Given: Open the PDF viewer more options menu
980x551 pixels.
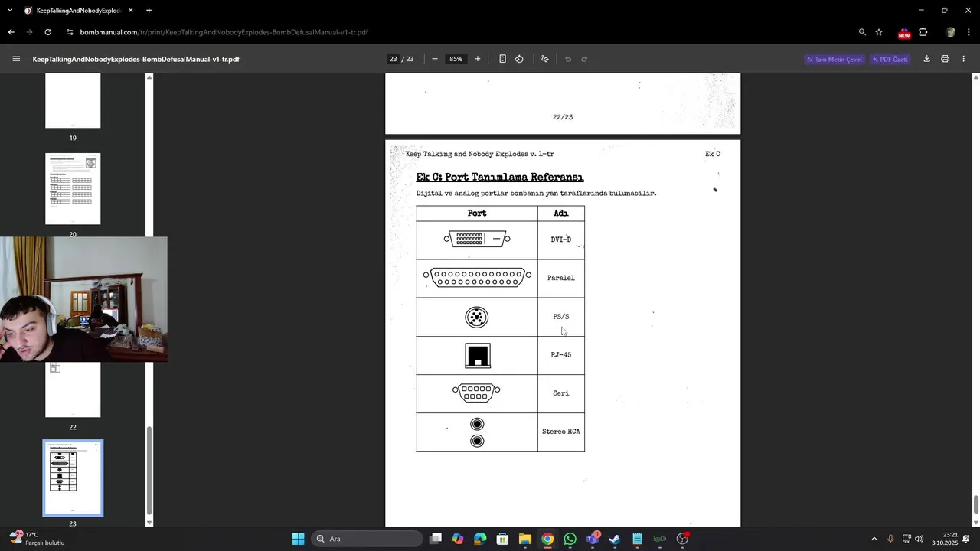Looking at the screenshot, I should tap(963, 59).
